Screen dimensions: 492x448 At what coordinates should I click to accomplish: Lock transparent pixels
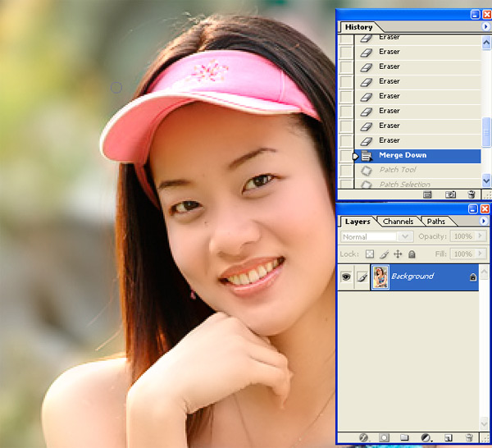[x=370, y=254]
